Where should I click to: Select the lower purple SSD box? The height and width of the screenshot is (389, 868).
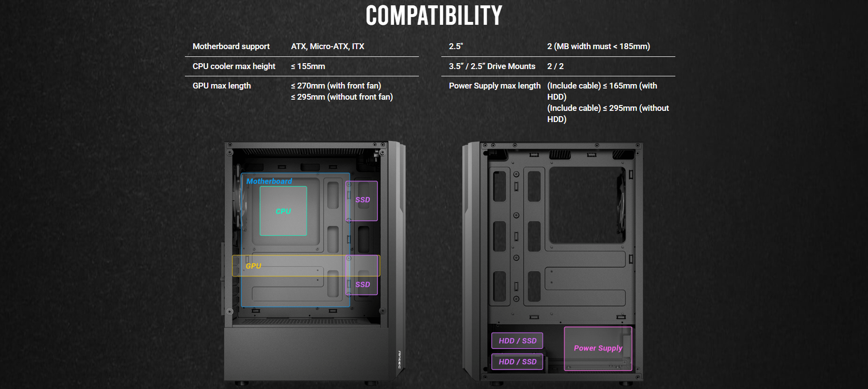[362, 284]
